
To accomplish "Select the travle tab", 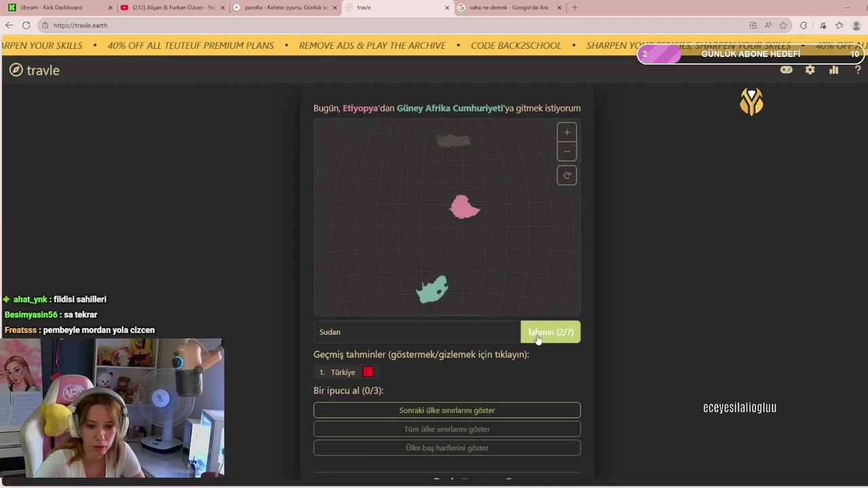I will tap(397, 7).
